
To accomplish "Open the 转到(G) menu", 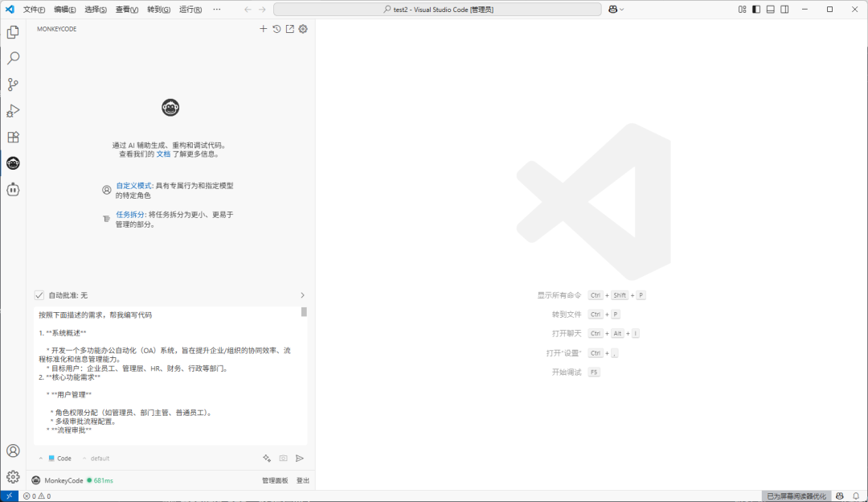I will coord(159,10).
